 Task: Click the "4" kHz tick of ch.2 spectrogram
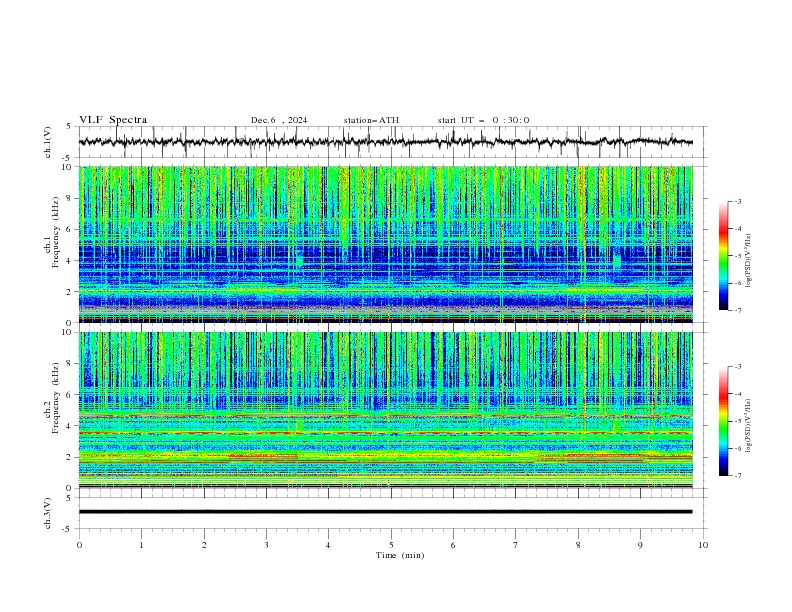[x=71, y=426]
